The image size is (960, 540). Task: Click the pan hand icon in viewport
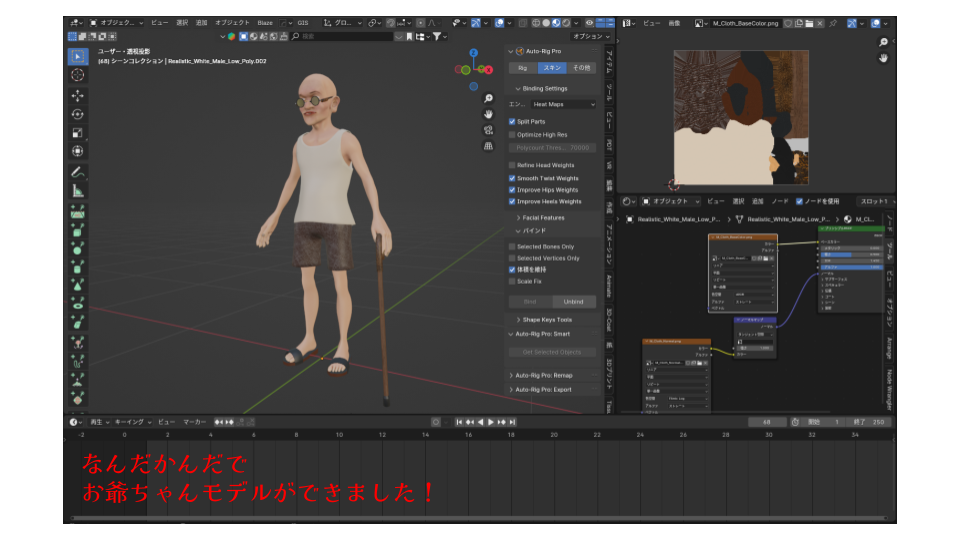pyautogui.click(x=488, y=114)
